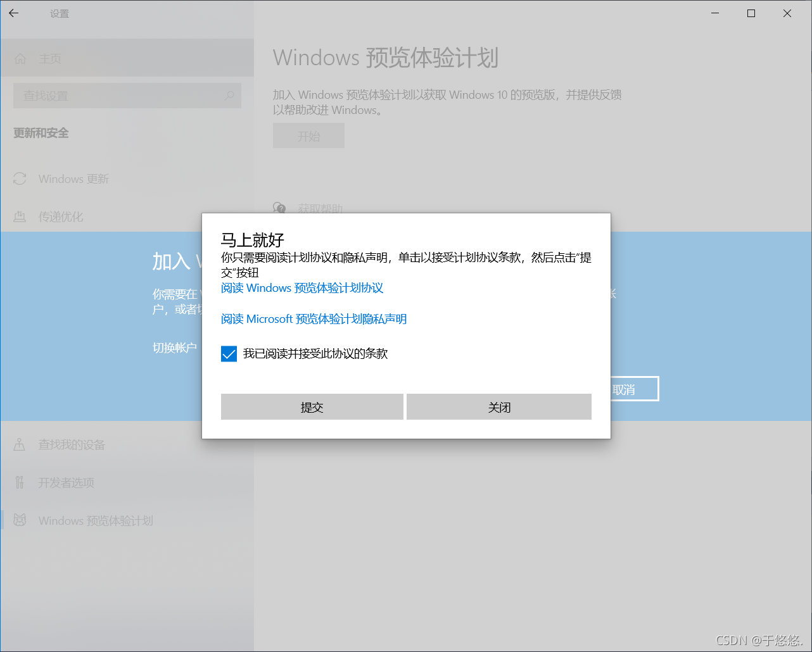Click the 更新和安全 section heading
This screenshot has width=812, height=652.
(x=41, y=133)
